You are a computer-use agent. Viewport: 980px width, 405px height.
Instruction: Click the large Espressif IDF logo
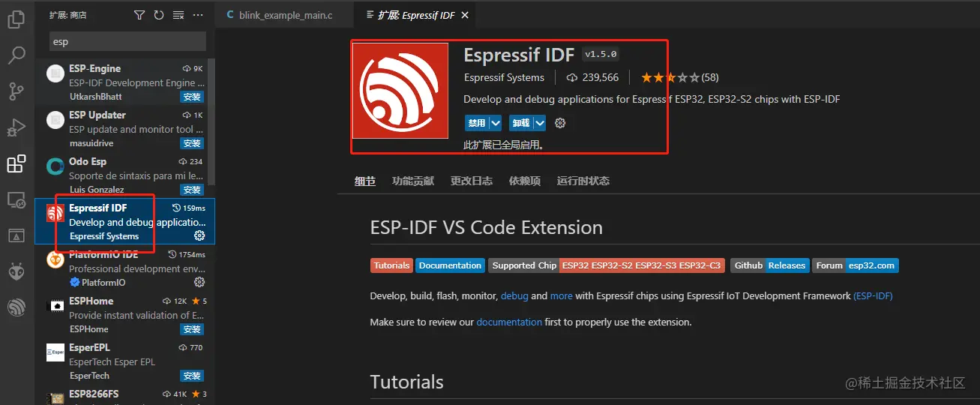(x=400, y=91)
